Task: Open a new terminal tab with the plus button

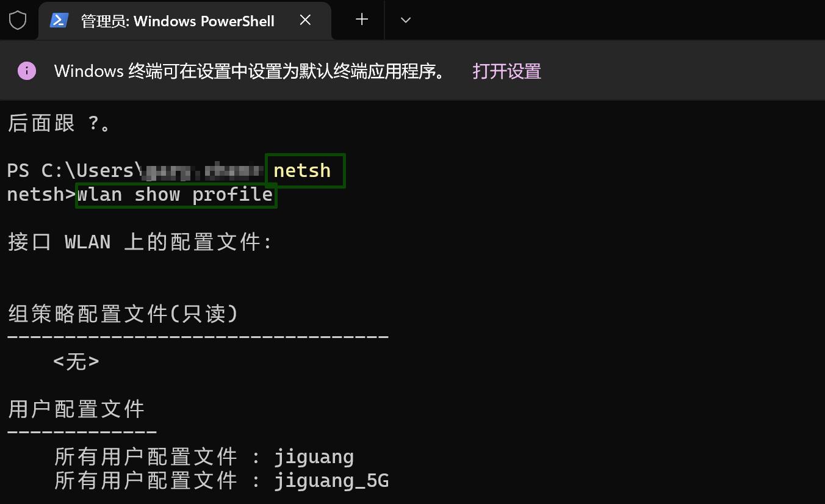Action: pos(361,20)
